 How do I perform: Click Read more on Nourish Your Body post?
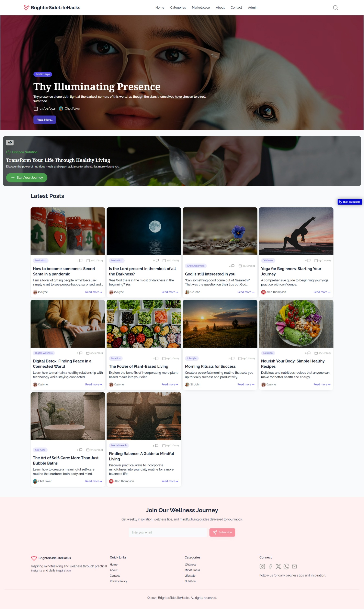(x=322, y=384)
